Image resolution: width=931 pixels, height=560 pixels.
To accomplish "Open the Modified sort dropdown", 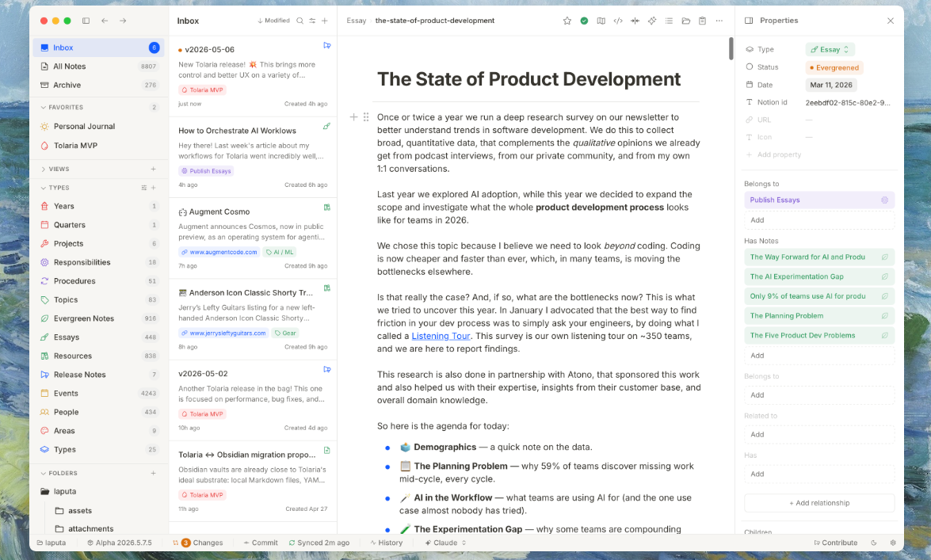I will (273, 21).
